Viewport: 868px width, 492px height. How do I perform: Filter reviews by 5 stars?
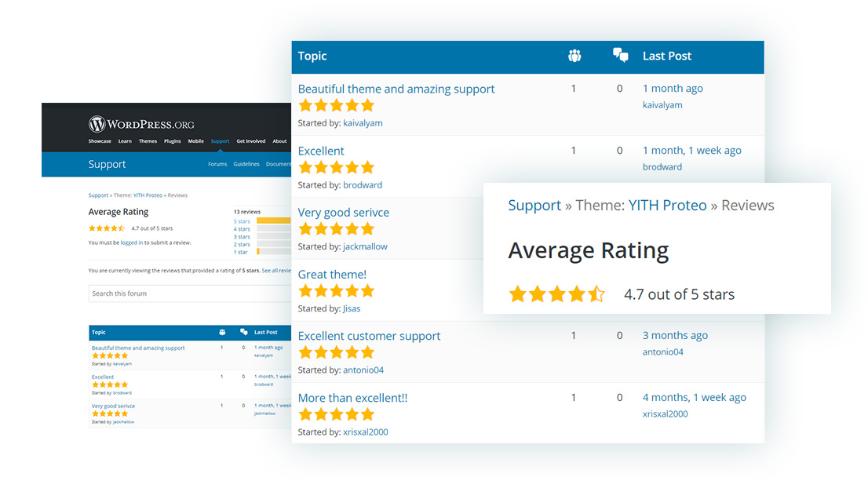click(x=242, y=221)
